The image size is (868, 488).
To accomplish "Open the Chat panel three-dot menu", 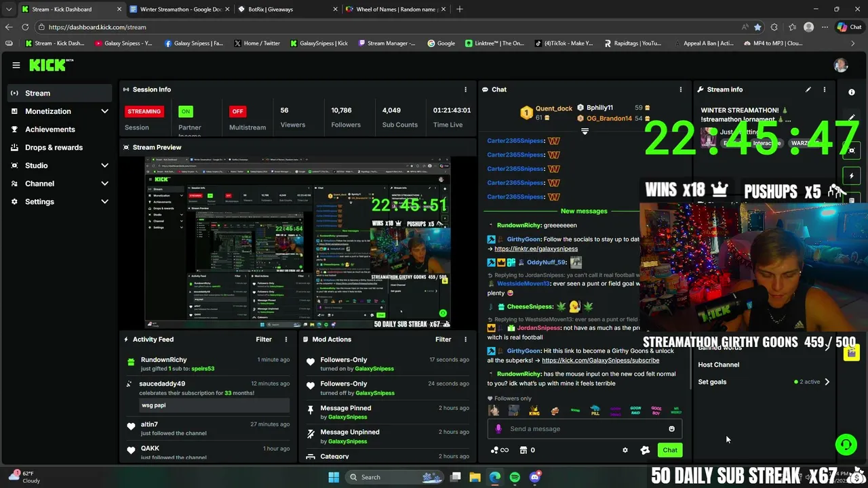I will pos(681,89).
